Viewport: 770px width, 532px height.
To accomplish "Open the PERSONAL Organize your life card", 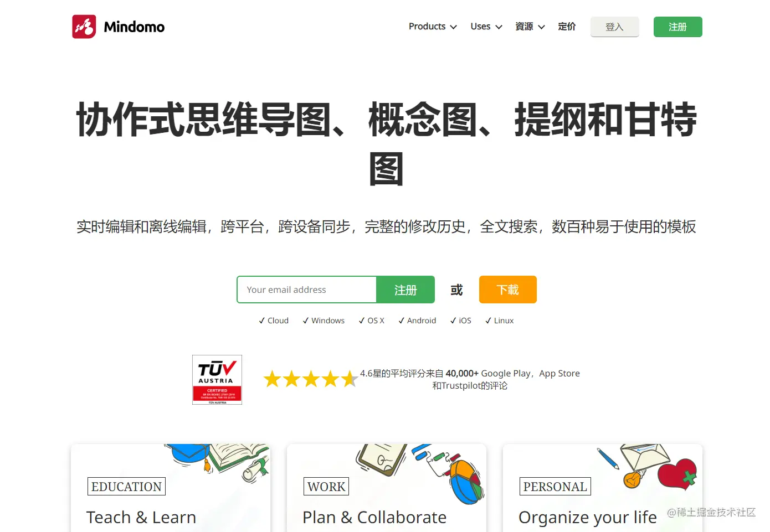I will pos(603,488).
